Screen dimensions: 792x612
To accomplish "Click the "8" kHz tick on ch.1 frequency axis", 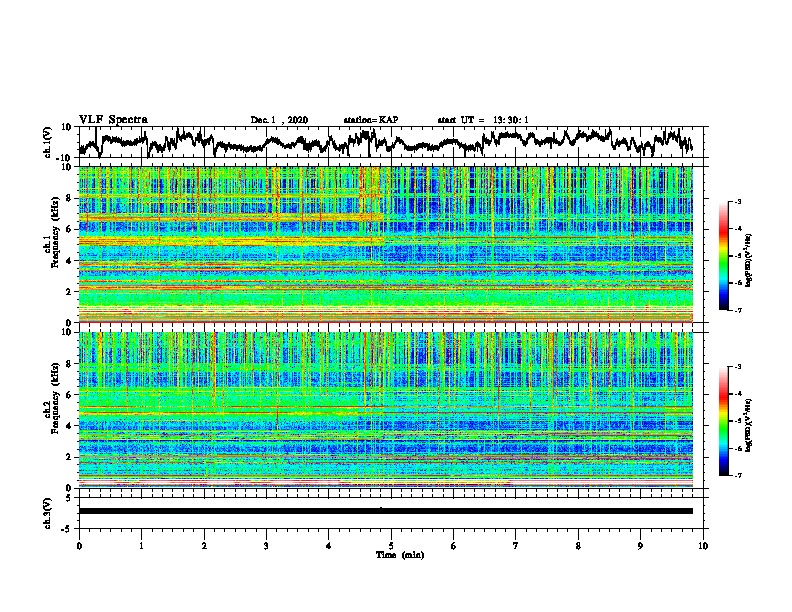I will coord(69,198).
